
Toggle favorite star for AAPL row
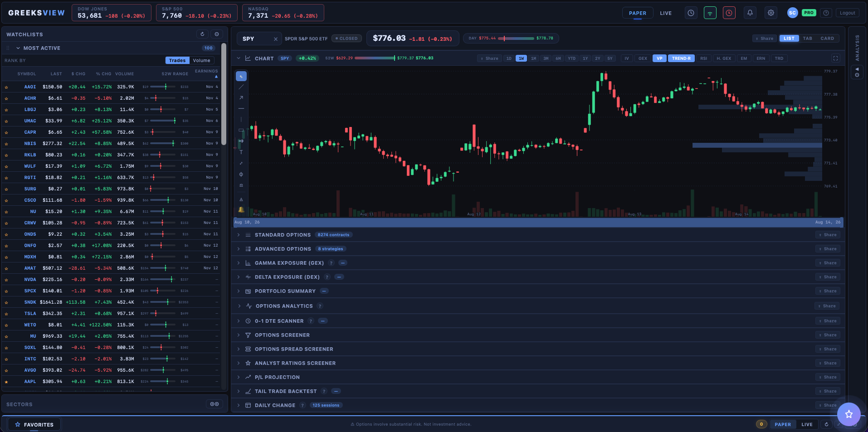click(x=6, y=382)
